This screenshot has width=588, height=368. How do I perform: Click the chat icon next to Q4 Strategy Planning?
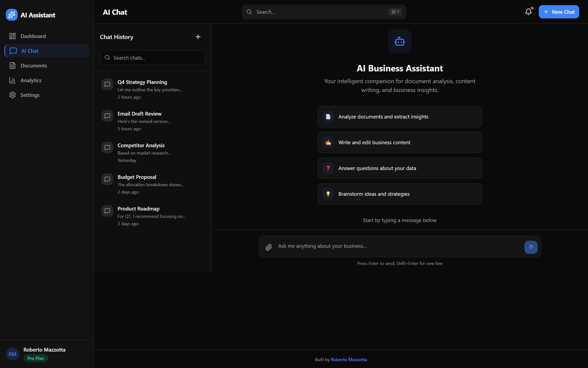[107, 84]
